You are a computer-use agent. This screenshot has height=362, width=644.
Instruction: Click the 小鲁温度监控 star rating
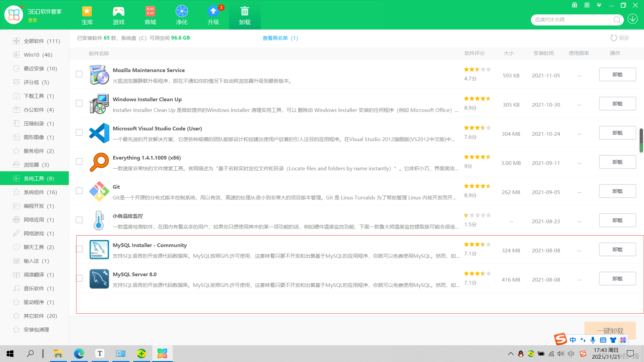click(477, 215)
